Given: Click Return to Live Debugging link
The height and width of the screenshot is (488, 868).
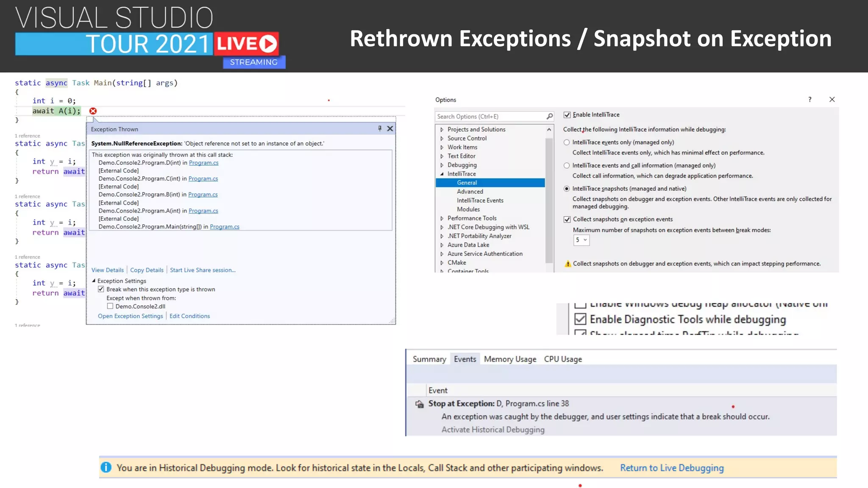Looking at the screenshot, I should coord(672,468).
